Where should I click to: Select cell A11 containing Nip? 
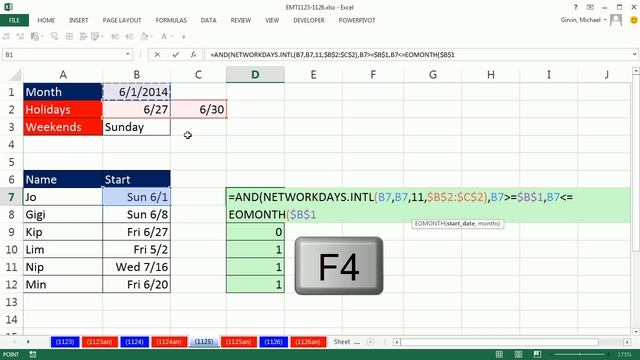click(63, 267)
